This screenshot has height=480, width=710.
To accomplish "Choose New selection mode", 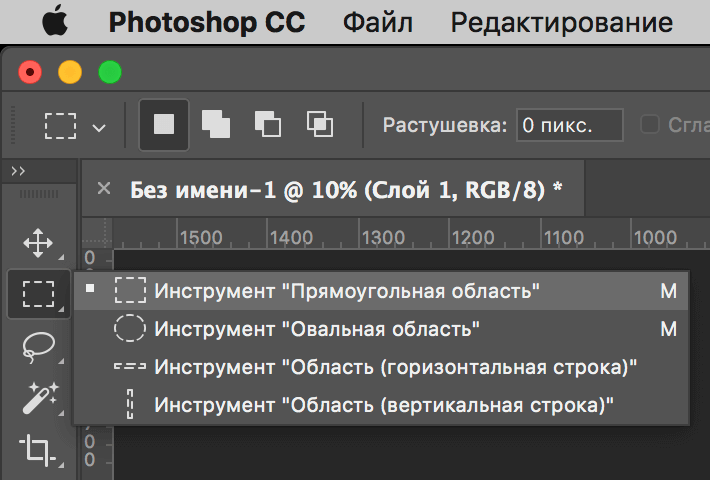I will [x=163, y=125].
